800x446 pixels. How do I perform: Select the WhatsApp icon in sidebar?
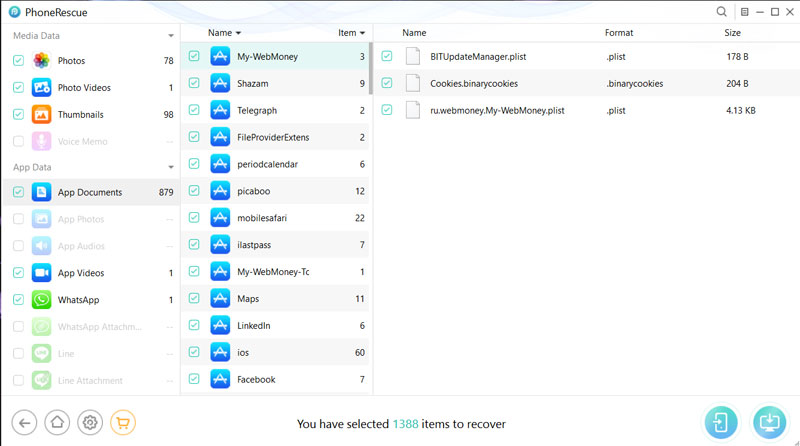(42, 300)
